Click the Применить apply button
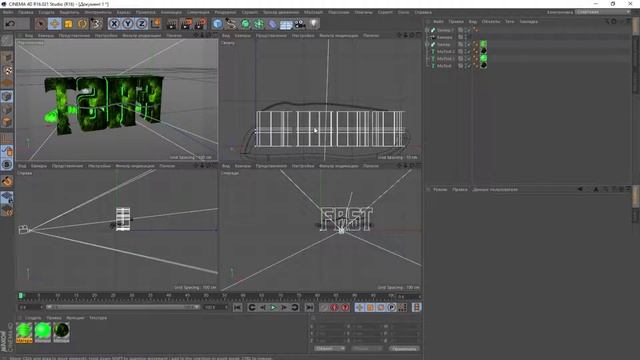The height and width of the screenshot is (360, 640). click(404, 349)
